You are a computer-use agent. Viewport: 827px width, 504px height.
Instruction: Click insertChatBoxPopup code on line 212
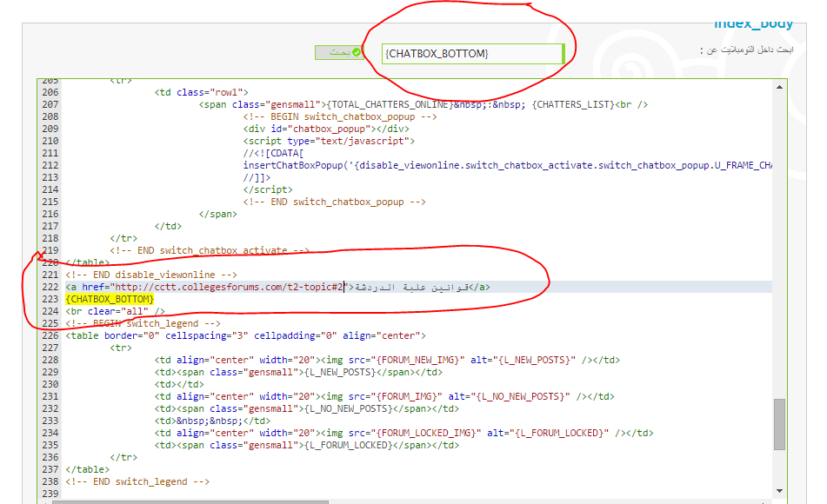coord(507,166)
